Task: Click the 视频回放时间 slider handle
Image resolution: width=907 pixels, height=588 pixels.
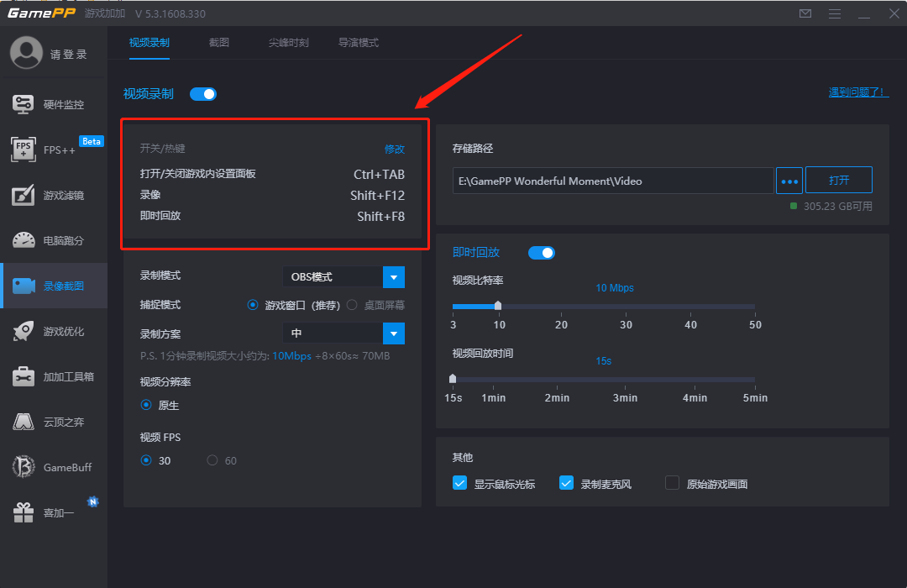Action: [x=453, y=379]
